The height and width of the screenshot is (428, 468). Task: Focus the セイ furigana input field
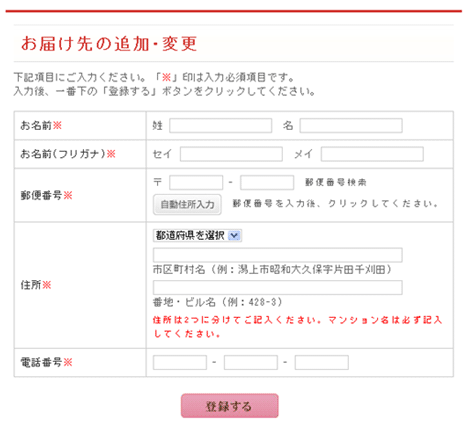231,154
